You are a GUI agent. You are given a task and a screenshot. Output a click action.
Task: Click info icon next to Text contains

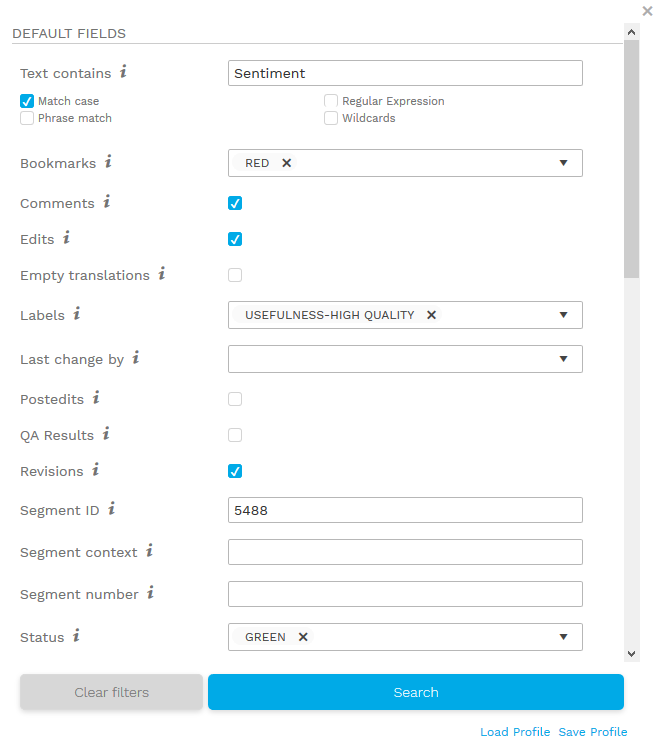(x=123, y=72)
